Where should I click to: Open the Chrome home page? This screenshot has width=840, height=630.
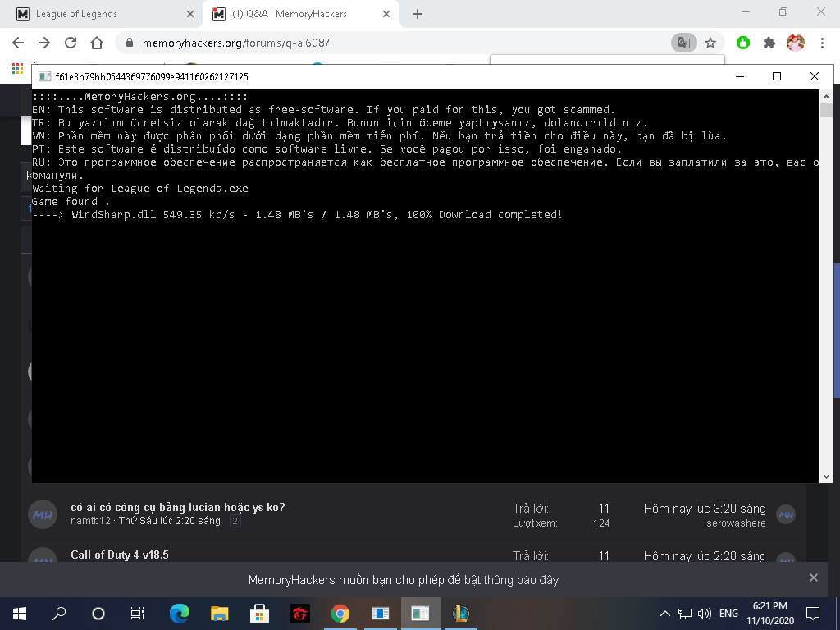click(97, 43)
